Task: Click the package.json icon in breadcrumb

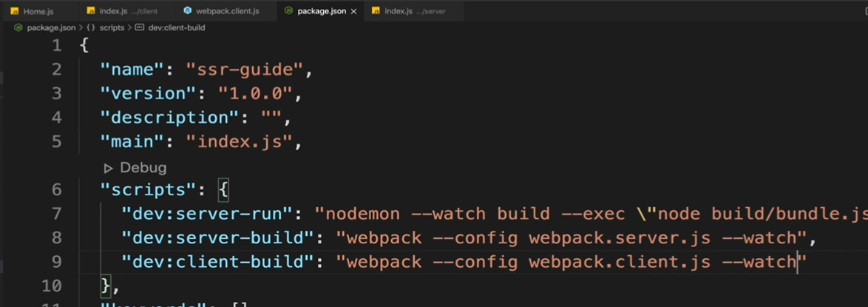Action: point(18,27)
